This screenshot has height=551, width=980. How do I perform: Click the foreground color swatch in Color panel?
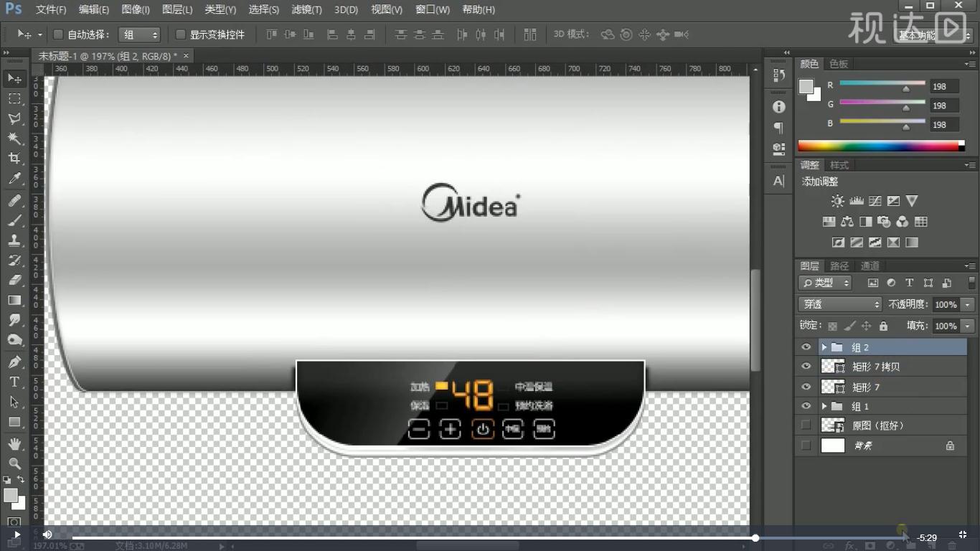coord(806,87)
